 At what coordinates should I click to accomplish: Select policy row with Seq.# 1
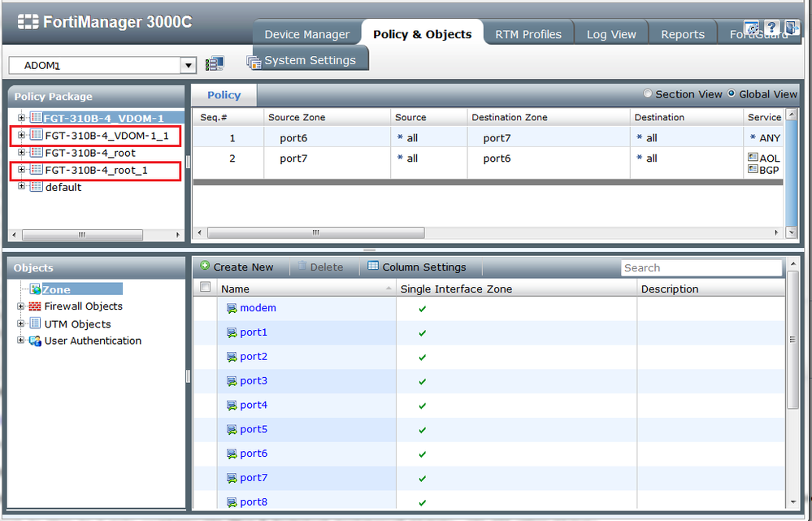488,137
